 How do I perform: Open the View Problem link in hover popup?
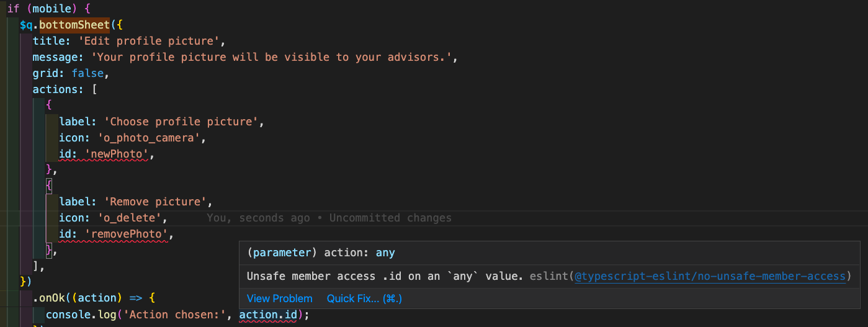click(279, 298)
